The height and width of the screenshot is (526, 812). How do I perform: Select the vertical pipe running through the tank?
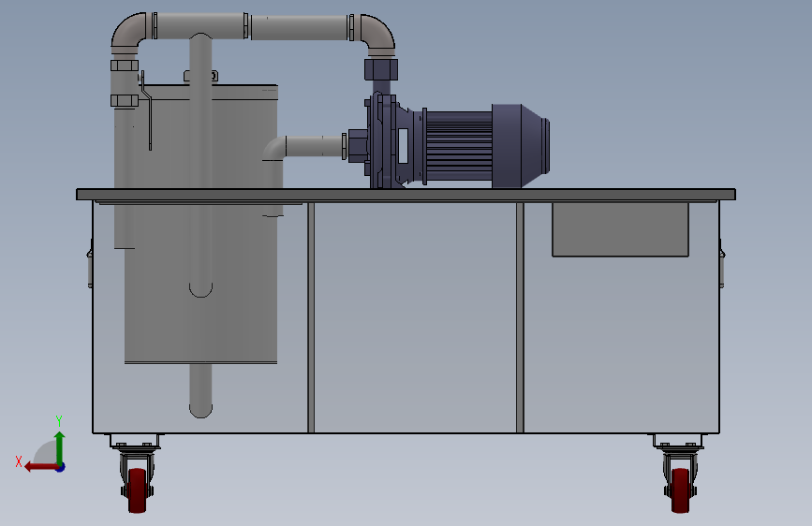point(201,226)
